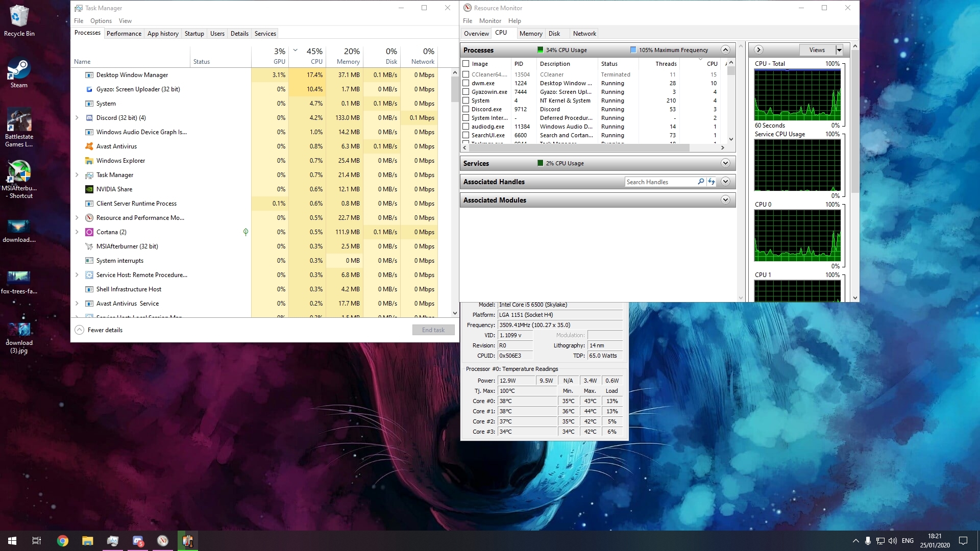Image resolution: width=980 pixels, height=551 pixels.
Task: Check the dwm.exe process checkbox
Action: click(x=465, y=83)
